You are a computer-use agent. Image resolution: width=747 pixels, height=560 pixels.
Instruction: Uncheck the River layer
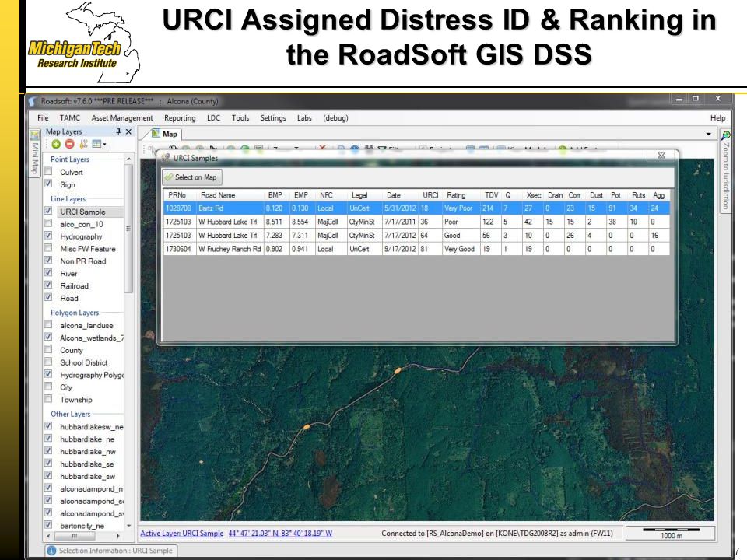point(48,273)
